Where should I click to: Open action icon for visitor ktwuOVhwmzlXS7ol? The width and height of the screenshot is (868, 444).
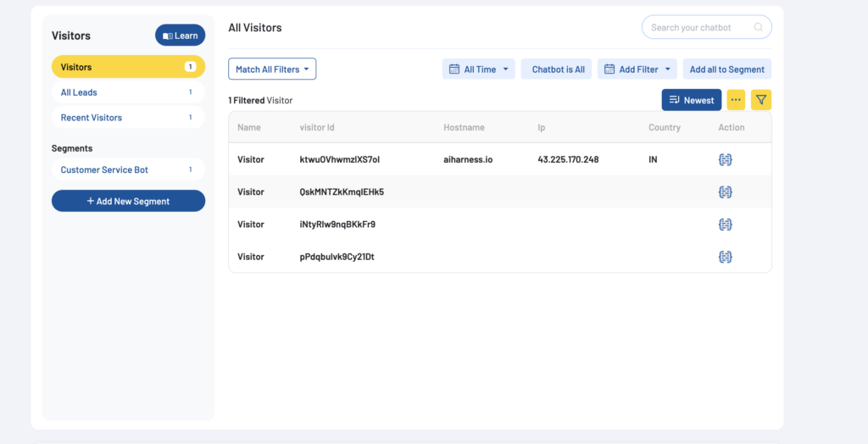[726, 159]
